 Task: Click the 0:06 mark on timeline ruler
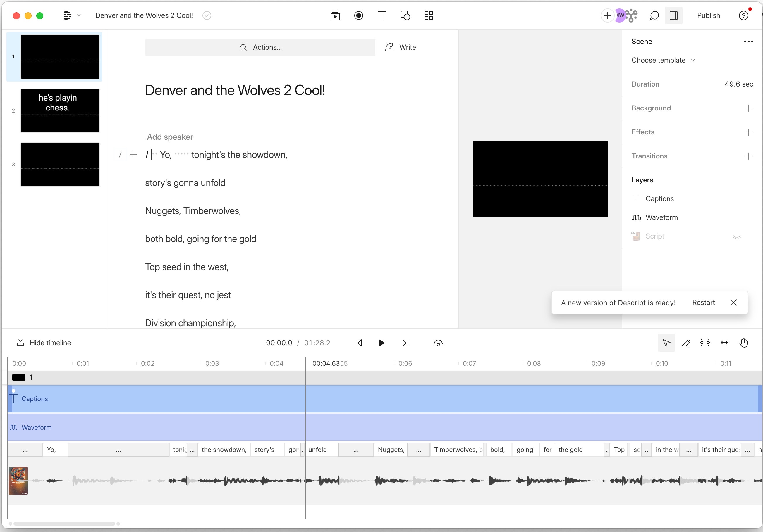point(405,363)
